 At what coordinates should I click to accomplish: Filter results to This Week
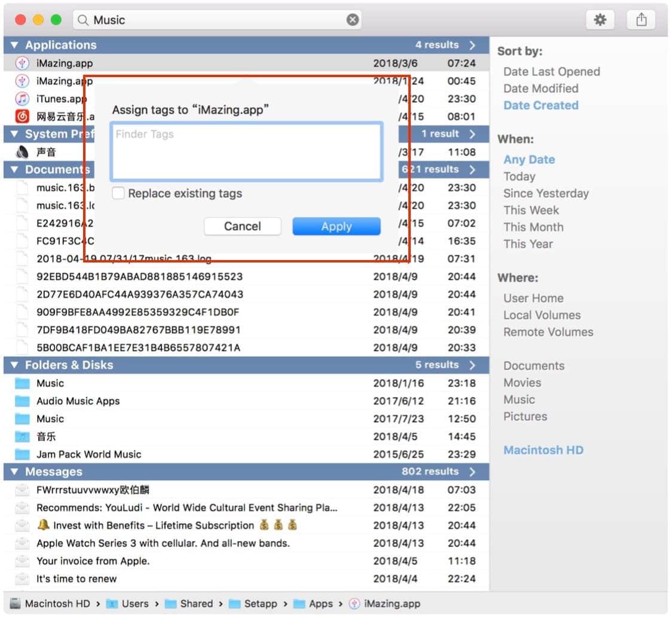(x=531, y=210)
